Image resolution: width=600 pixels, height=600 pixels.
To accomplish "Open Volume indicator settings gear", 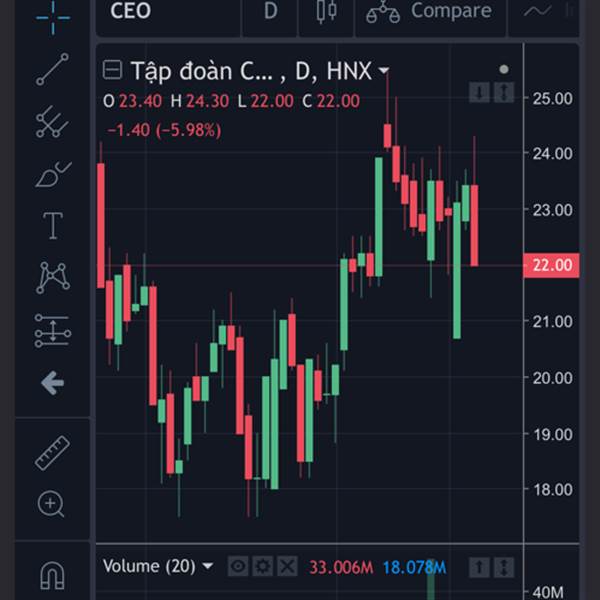I will point(262,566).
